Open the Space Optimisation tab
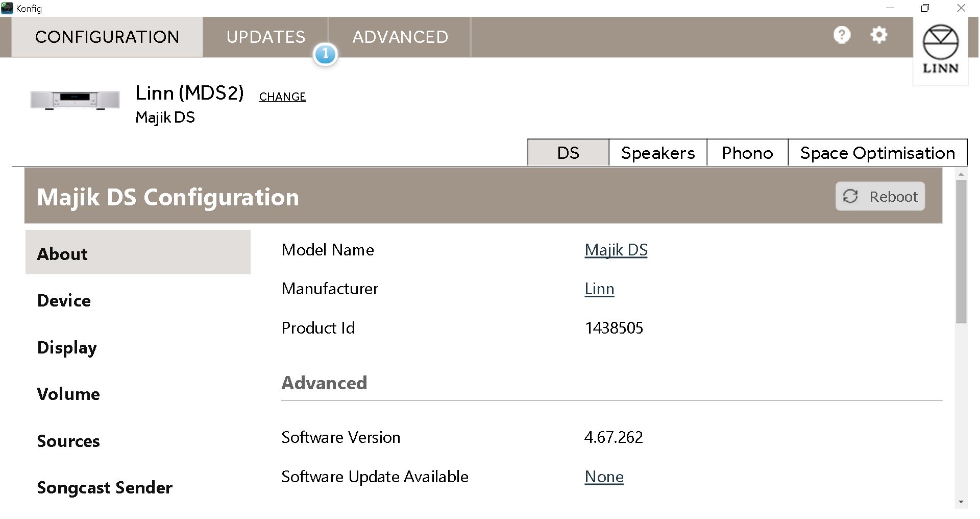 [877, 153]
